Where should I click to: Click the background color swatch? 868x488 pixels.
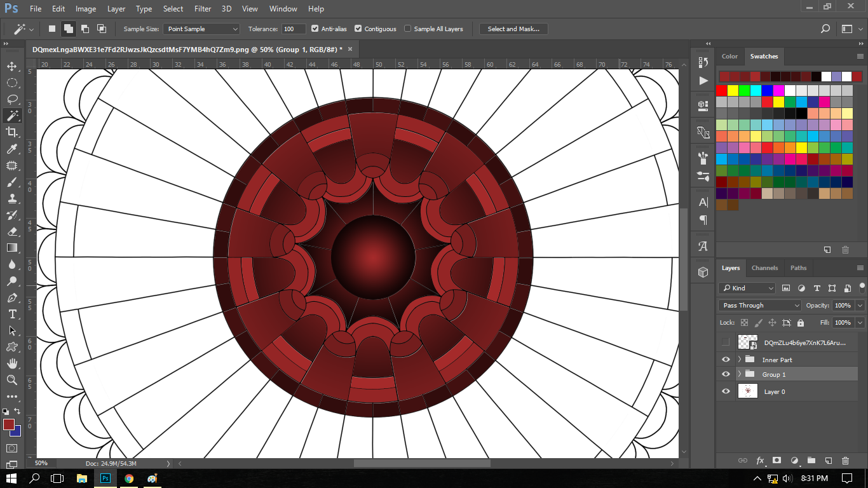pyautogui.click(x=17, y=432)
